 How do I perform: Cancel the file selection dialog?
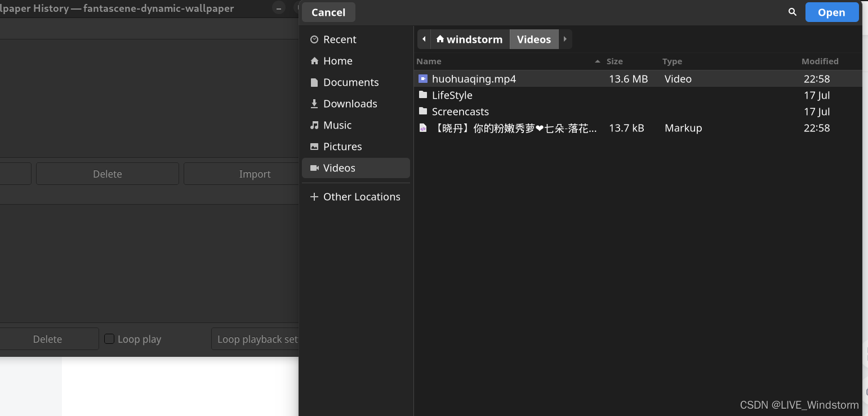point(328,12)
